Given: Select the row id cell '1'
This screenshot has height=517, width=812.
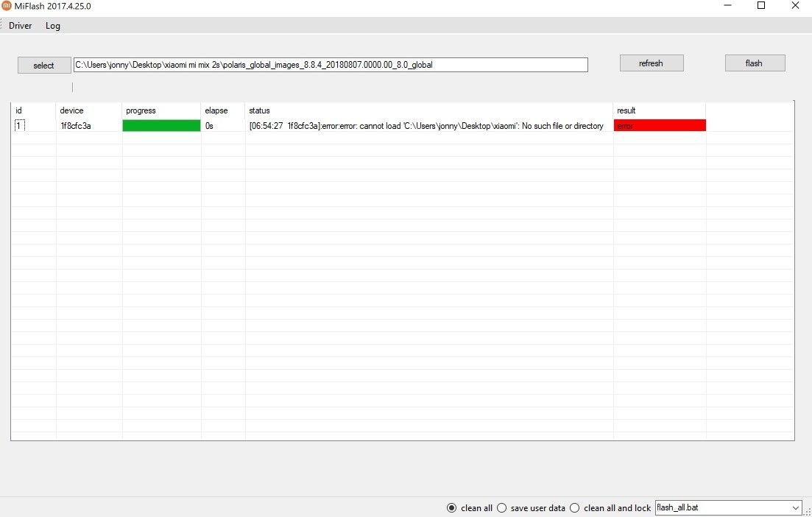Looking at the screenshot, I should (20, 126).
